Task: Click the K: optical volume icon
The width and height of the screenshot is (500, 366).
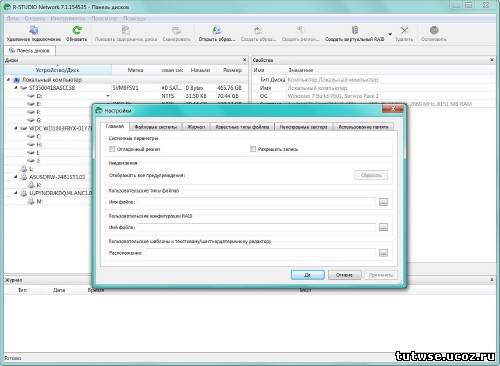Action: click(x=31, y=185)
